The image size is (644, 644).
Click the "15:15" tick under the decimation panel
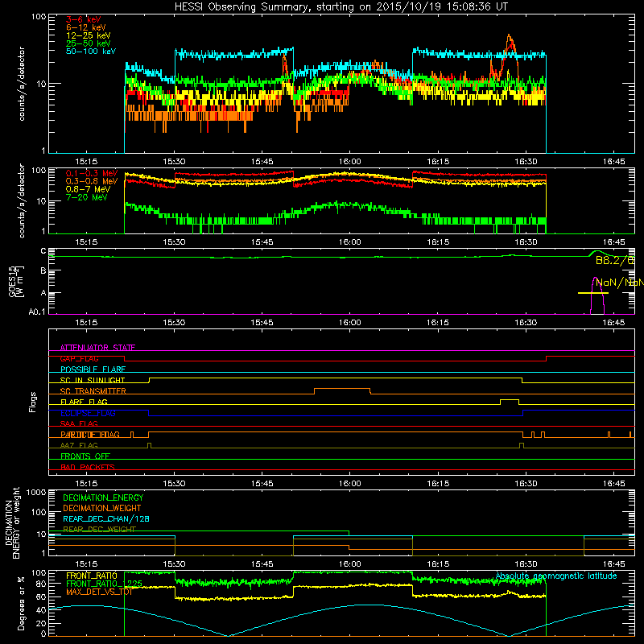tap(86, 564)
